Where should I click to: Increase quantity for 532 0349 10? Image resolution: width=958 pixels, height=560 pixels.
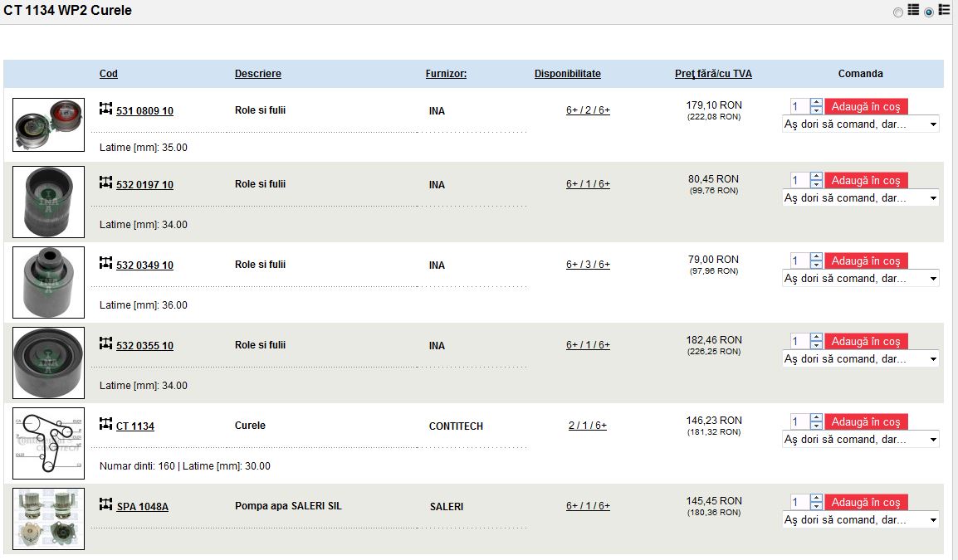[x=816, y=256]
